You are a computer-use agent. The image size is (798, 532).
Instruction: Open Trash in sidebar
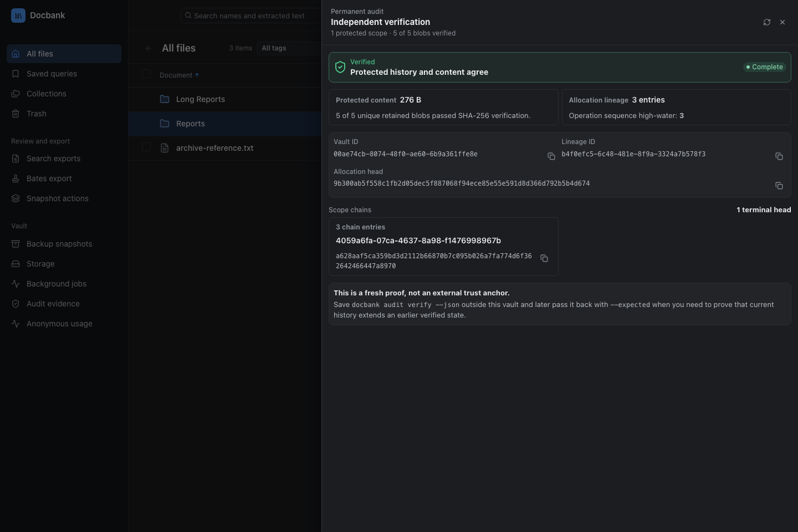point(64,114)
